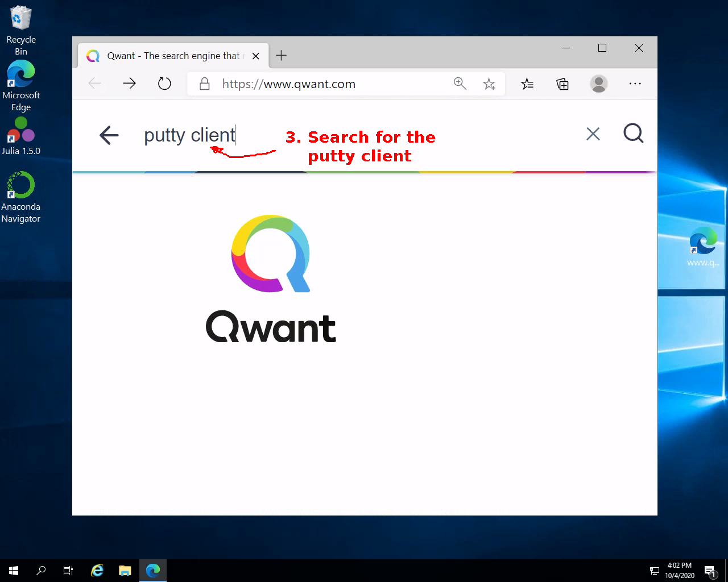Launch Internet Explorer from the taskbar

(97, 571)
